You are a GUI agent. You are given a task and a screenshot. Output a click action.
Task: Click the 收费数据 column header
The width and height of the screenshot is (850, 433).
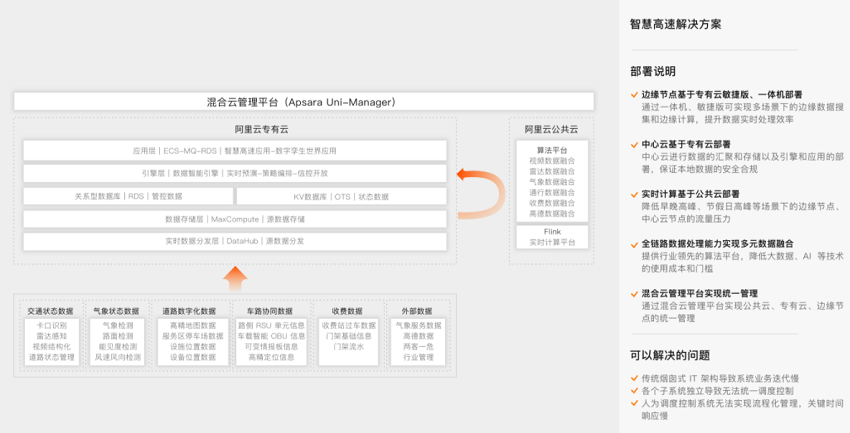[x=347, y=311]
